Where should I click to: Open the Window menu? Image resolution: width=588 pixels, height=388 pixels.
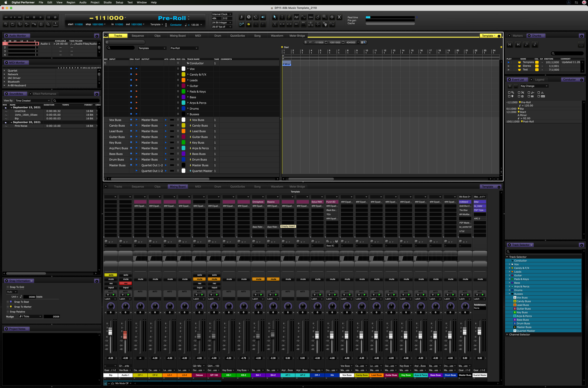(142, 2)
